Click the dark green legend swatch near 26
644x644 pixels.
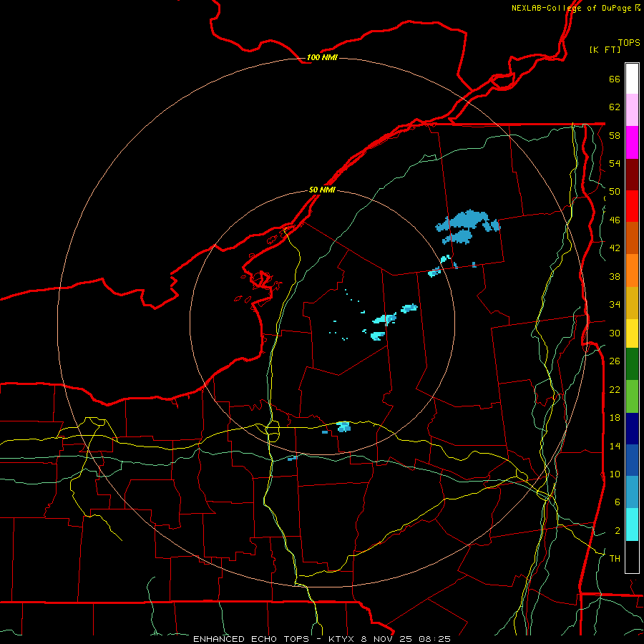[x=632, y=364]
